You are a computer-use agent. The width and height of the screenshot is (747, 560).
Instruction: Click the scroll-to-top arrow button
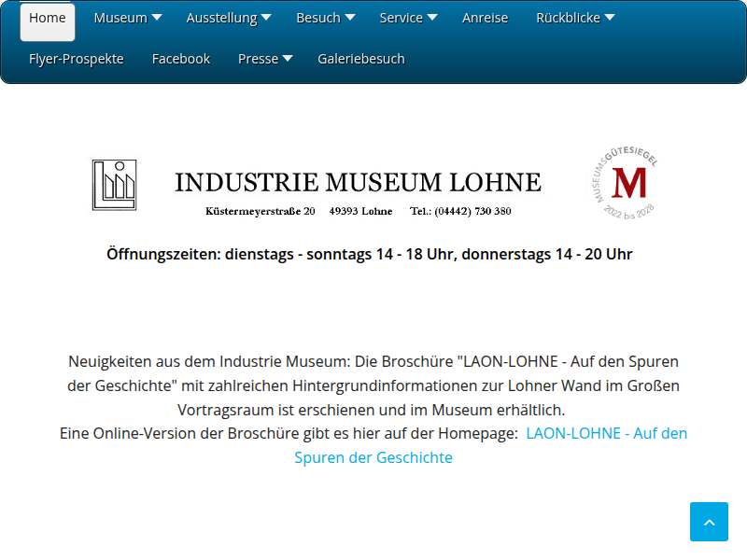[709, 522]
